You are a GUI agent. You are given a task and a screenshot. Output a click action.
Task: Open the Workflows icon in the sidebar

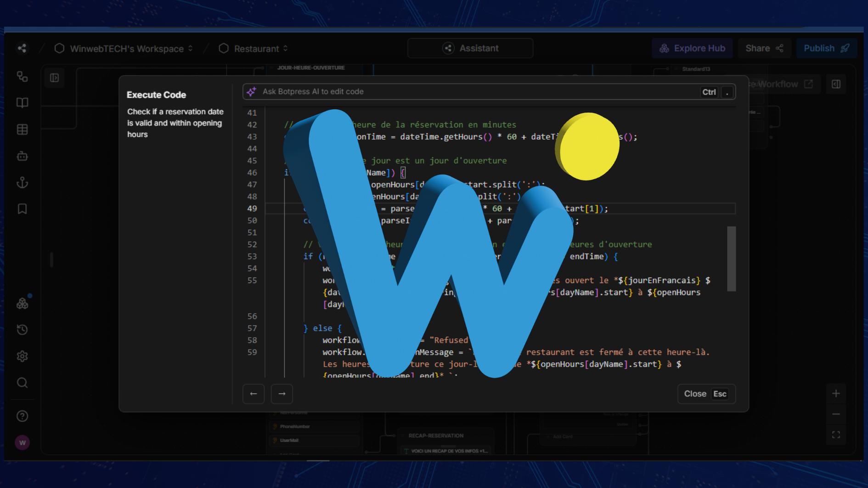pos(22,76)
